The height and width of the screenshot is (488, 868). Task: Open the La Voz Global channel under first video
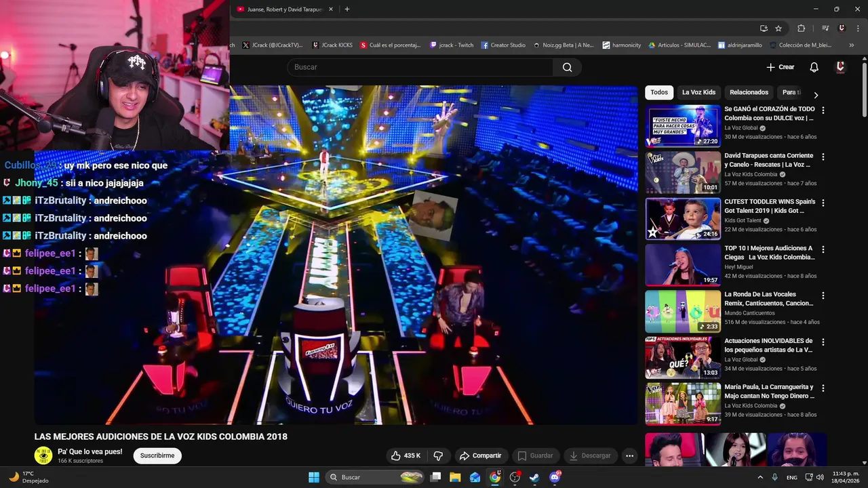pos(741,128)
